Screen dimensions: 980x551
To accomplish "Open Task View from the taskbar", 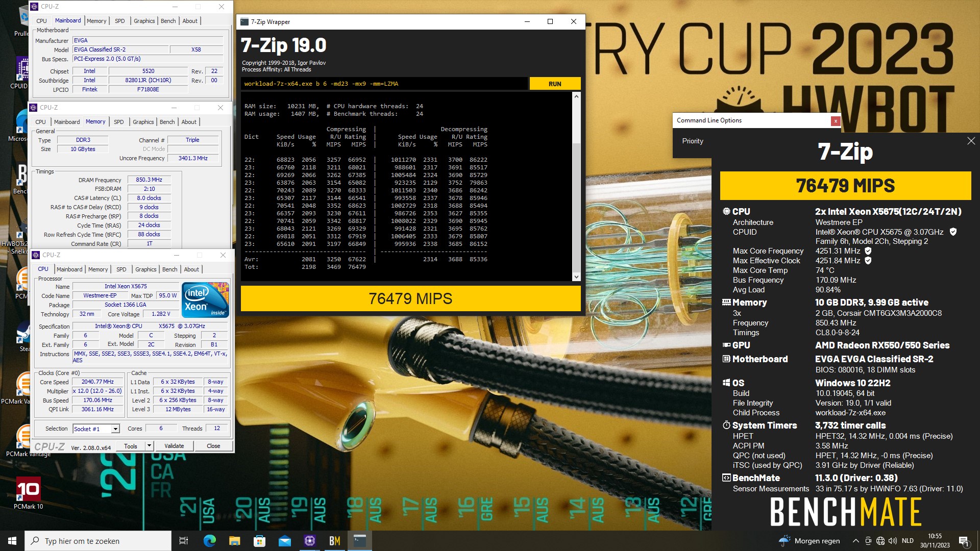I will (184, 541).
